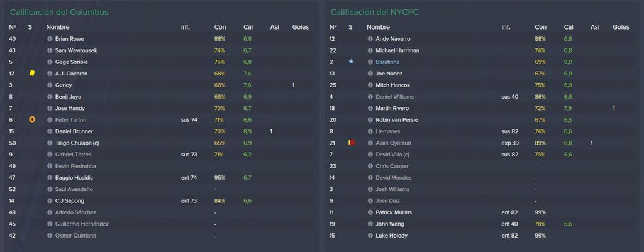Click info icon beside Daniel Brunner
This screenshot has height=252, width=644.
pyautogui.click(x=50, y=131)
